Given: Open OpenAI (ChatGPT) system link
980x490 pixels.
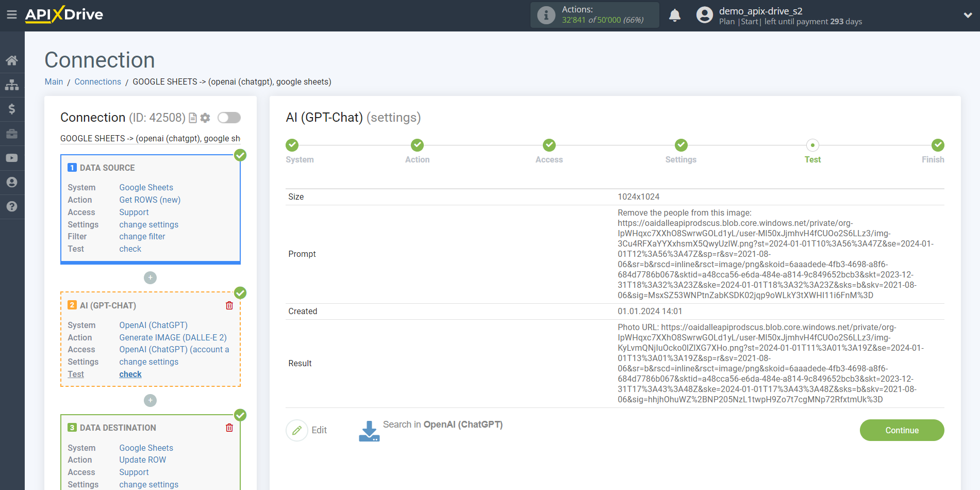Looking at the screenshot, I should tap(154, 325).
